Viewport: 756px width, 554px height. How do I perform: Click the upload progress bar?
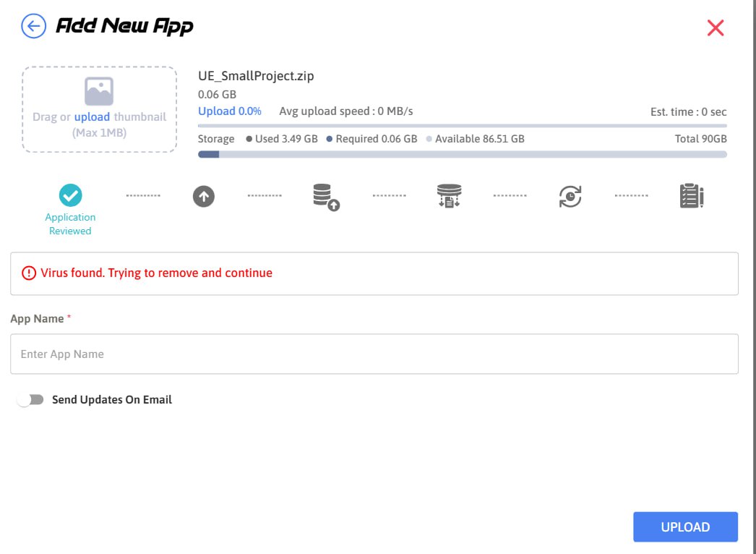coord(462,126)
